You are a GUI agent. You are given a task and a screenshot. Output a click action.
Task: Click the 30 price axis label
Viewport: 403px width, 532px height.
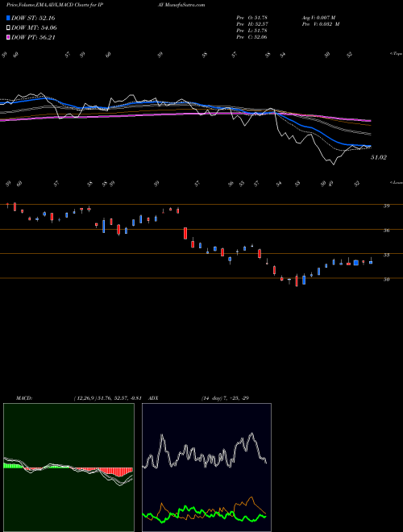386,280
